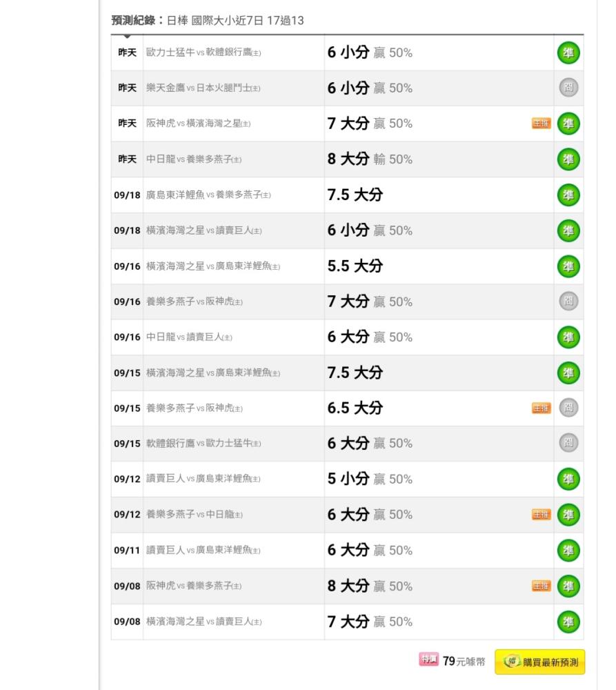Click the 購買最新預測 button
The image size is (616, 690).
[540, 662]
